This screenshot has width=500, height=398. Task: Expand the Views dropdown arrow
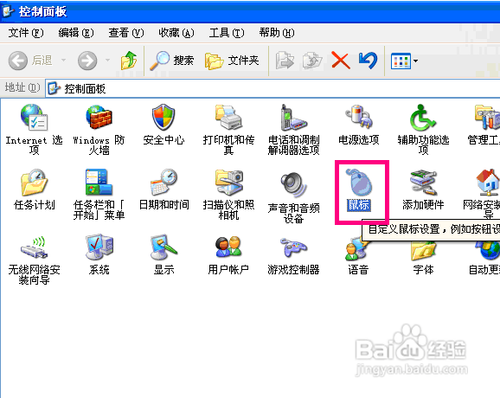416,61
